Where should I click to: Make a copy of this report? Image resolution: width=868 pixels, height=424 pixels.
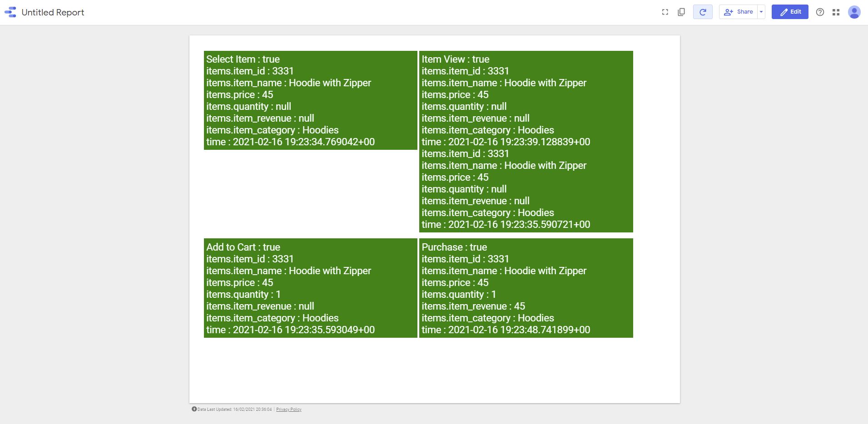click(x=681, y=12)
